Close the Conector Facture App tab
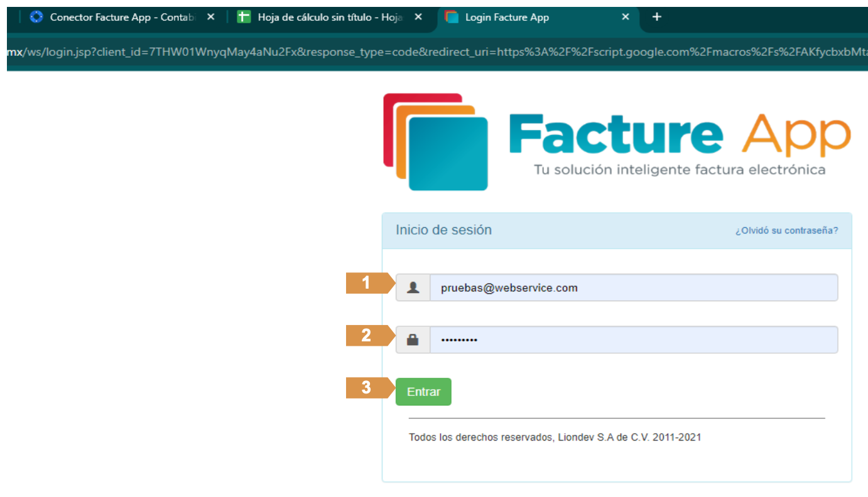The width and height of the screenshot is (868, 497). click(211, 17)
